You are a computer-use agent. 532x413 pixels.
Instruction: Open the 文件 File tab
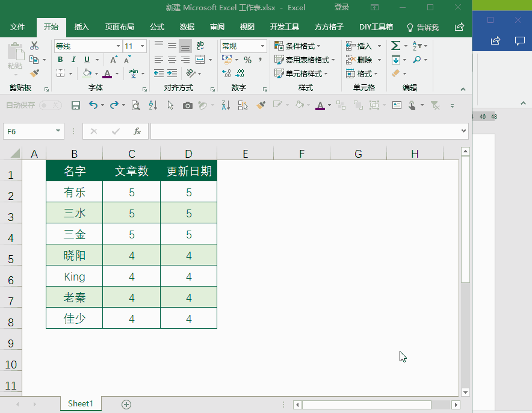point(17,27)
